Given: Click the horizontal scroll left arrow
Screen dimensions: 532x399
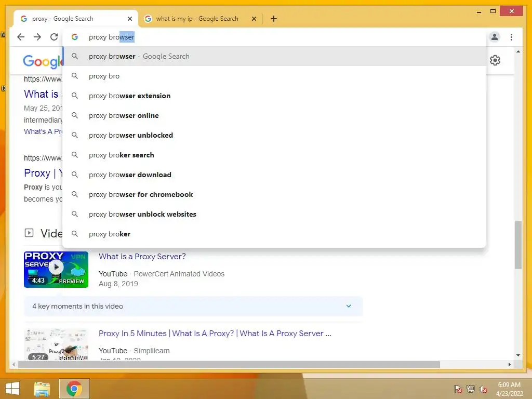Looking at the screenshot, I should [x=14, y=364].
